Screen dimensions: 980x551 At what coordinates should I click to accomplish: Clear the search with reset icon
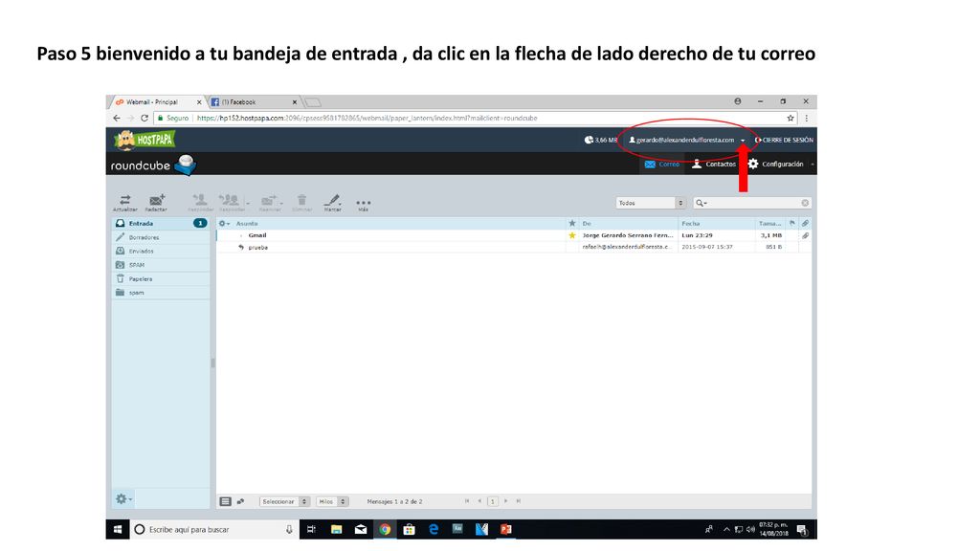[805, 203]
